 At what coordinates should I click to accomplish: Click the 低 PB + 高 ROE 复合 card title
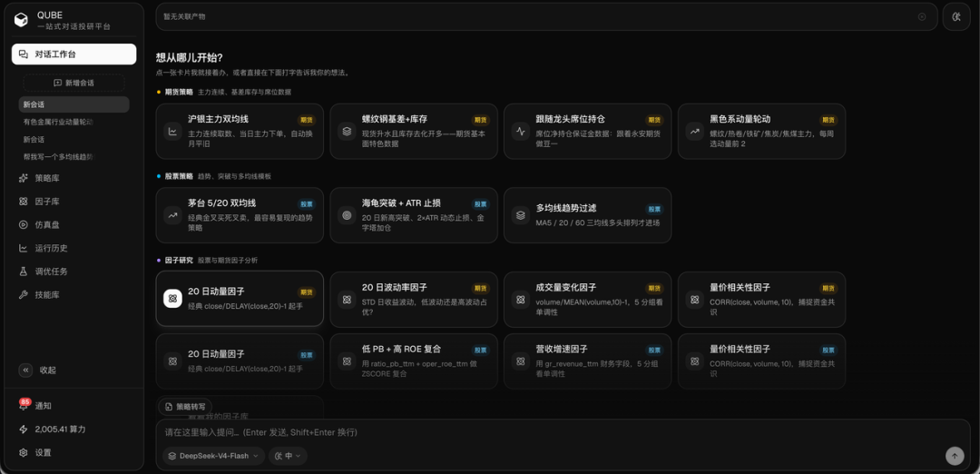(x=401, y=349)
